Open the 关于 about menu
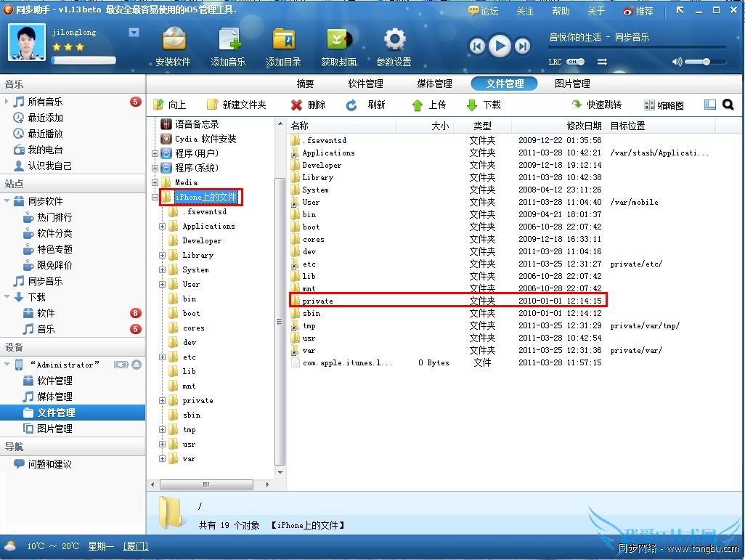This screenshot has height=560, width=745. point(596,11)
